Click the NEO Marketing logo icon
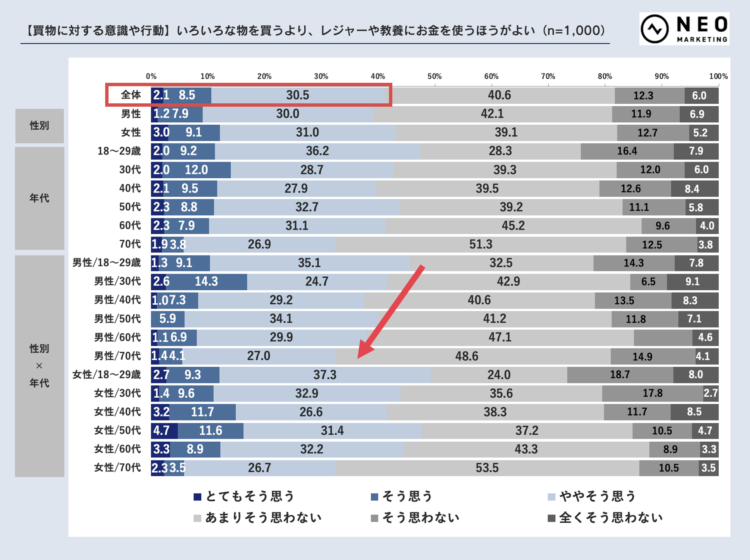This screenshot has height=560, width=750. [x=655, y=29]
